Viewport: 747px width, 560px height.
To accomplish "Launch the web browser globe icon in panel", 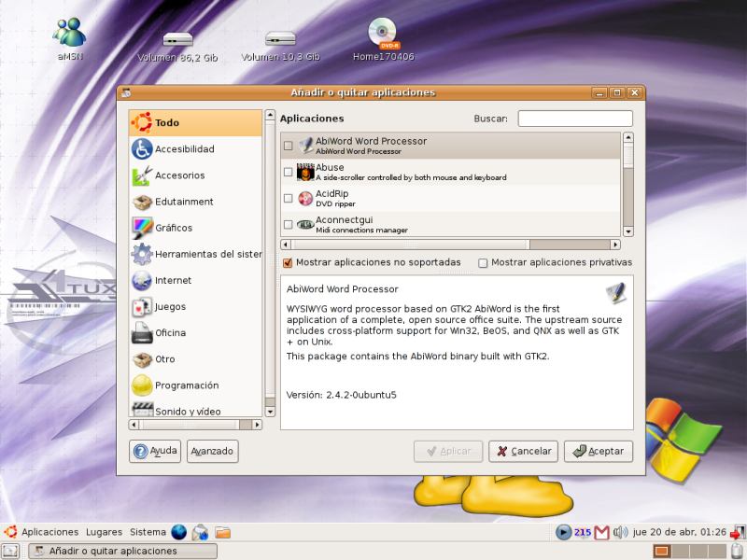I will tap(179, 532).
